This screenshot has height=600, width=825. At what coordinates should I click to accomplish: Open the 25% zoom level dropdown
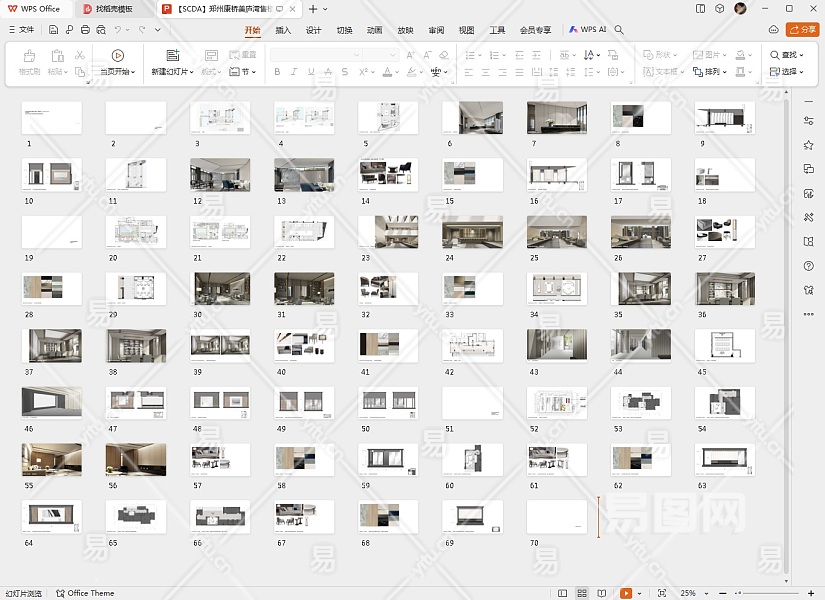click(692, 593)
